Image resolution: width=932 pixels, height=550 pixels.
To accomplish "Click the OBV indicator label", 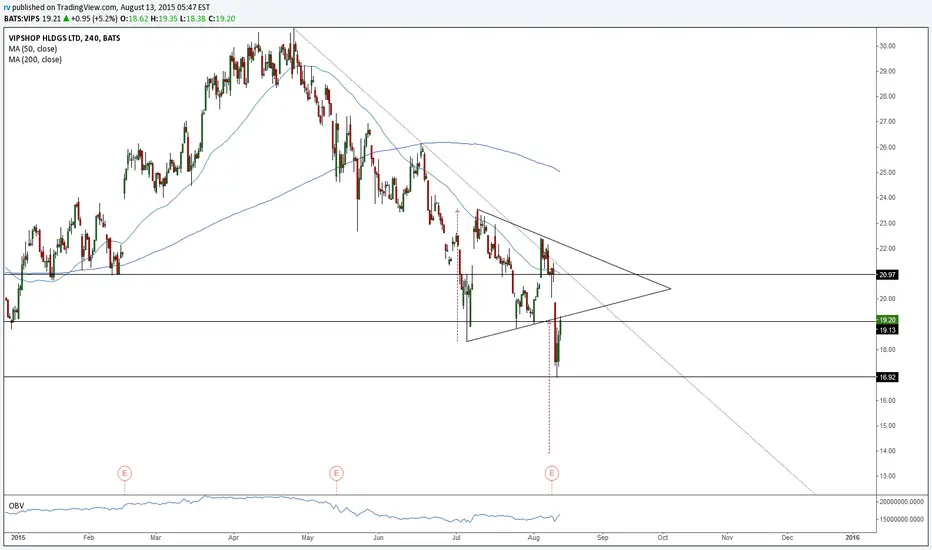I will click(16, 506).
